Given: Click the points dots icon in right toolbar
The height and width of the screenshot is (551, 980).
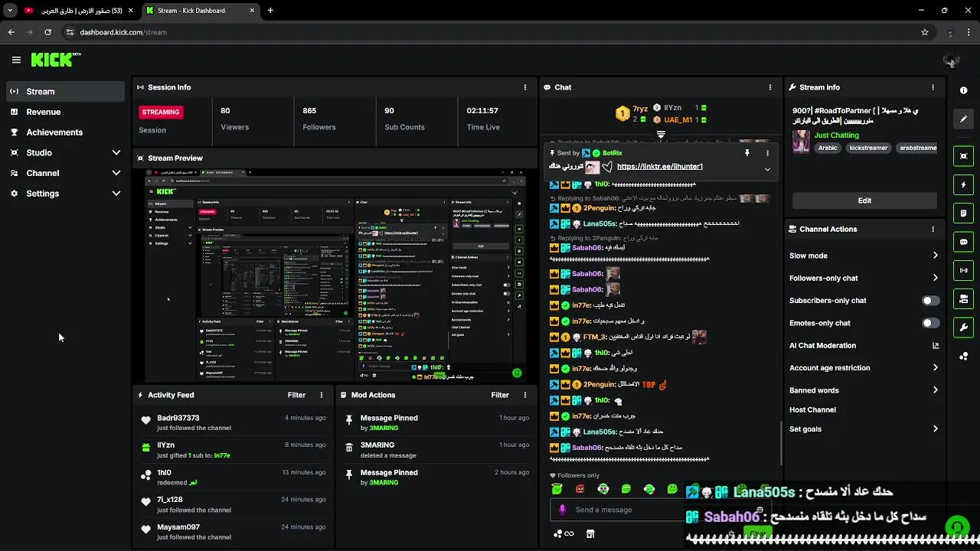Looking at the screenshot, I should (963, 356).
